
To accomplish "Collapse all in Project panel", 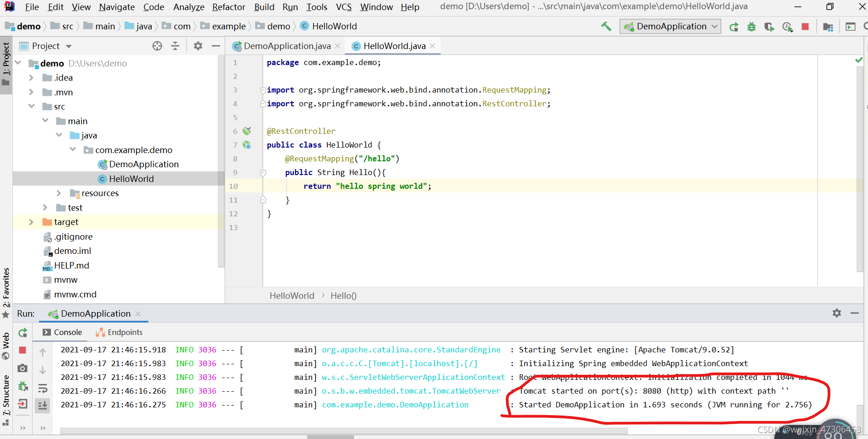I will pos(175,46).
